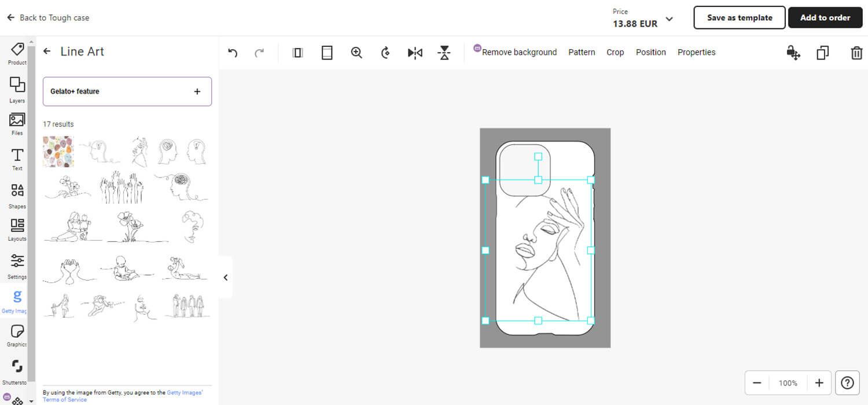Open the Crop option
This screenshot has width=868, height=405.
[x=615, y=52]
